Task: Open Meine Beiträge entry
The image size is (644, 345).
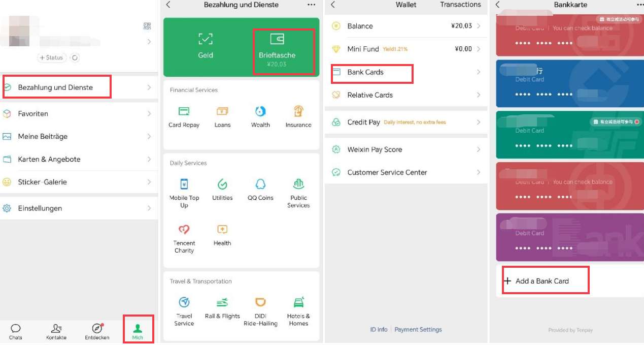Action: [79, 137]
